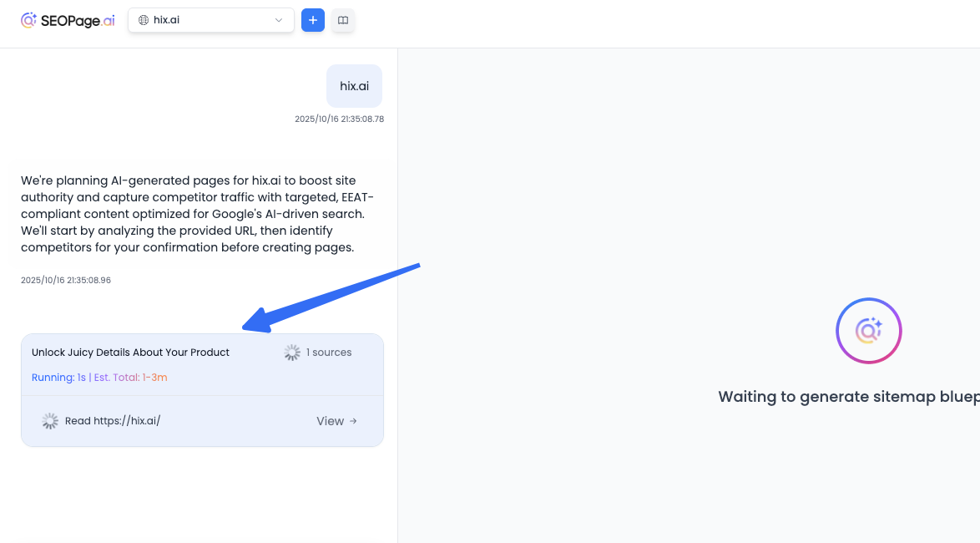Screen dimensions: 980x543
Task: Click the View link
Action: click(x=330, y=421)
